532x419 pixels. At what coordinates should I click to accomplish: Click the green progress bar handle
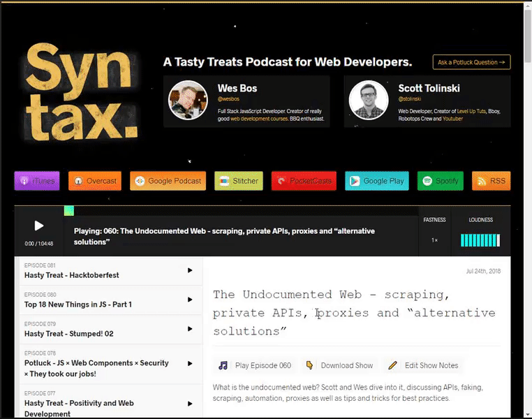pyautogui.click(x=69, y=211)
